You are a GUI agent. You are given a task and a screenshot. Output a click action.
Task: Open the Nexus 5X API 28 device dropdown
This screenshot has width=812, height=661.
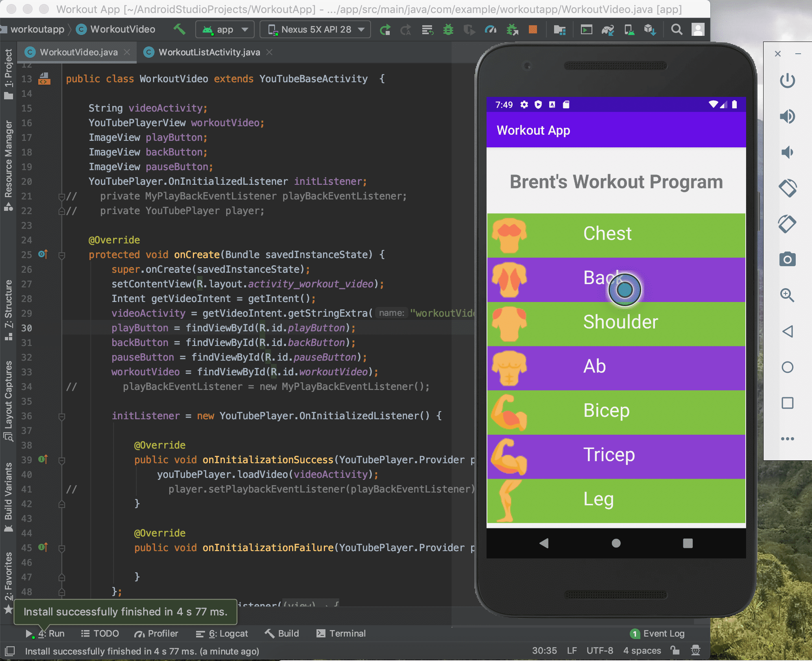315,29
